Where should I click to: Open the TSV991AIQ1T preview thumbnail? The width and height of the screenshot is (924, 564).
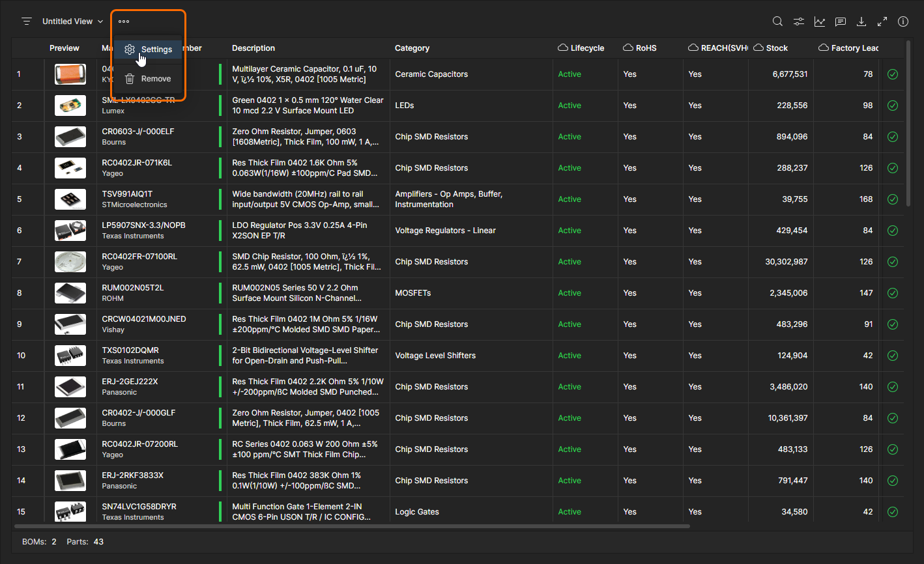(x=70, y=199)
